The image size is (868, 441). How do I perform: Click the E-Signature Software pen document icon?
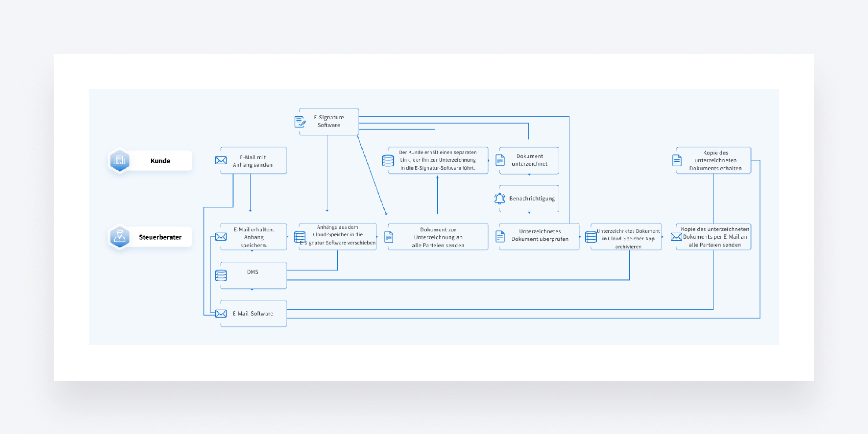pyautogui.click(x=300, y=122)
